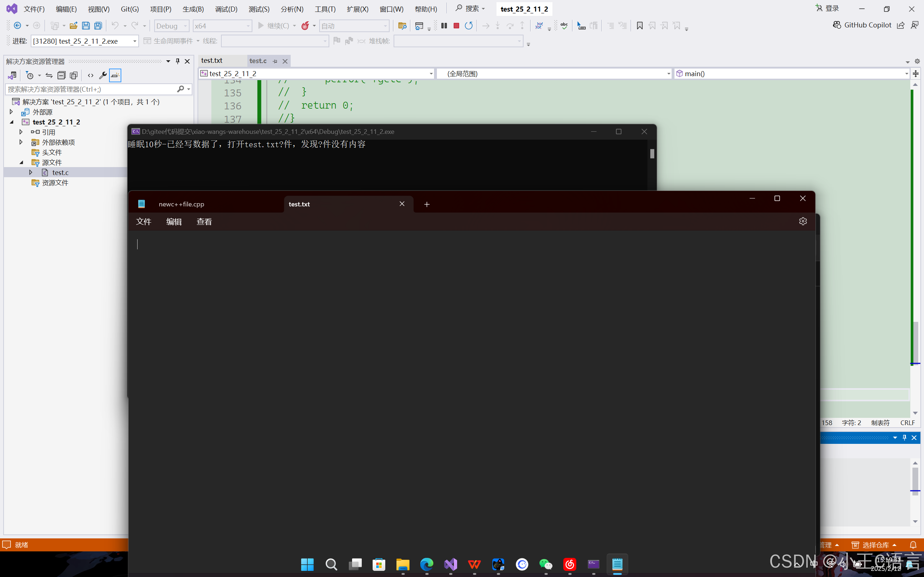This screenshot has width=924, height=577.
Task: Expand the 外部源 tree node
Action: point(11,112)
